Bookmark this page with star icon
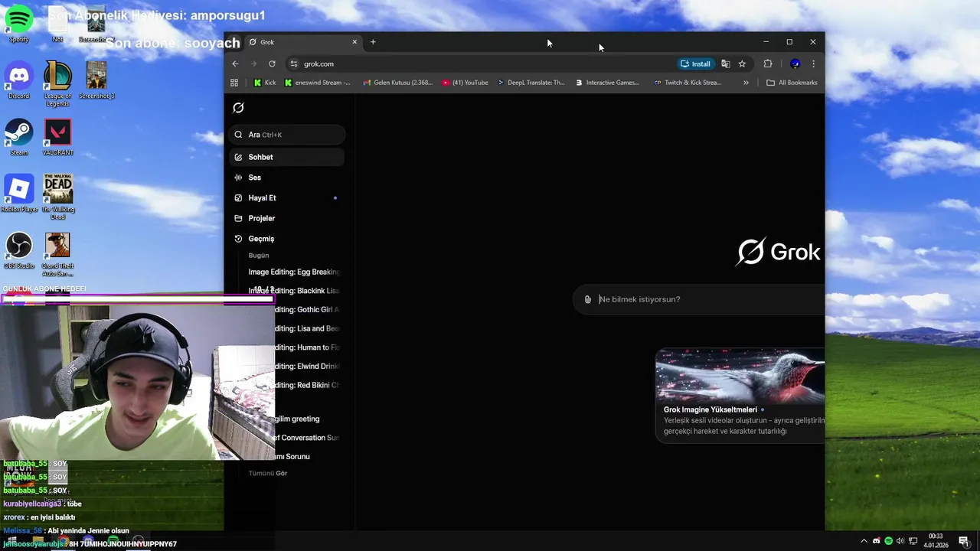Screen dimensions: 980x551 [742, 64]
